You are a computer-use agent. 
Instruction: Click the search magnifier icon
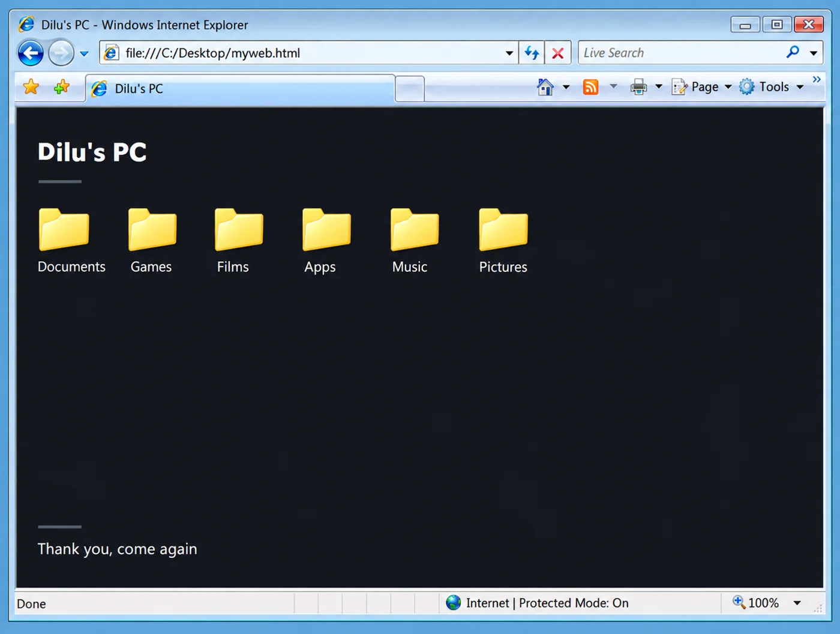tap(793, 52)
